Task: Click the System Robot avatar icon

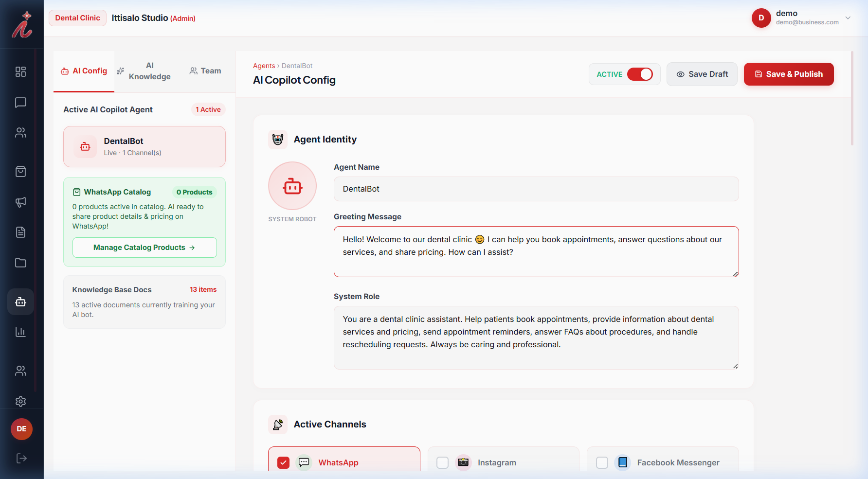Action: click(292, 186)
